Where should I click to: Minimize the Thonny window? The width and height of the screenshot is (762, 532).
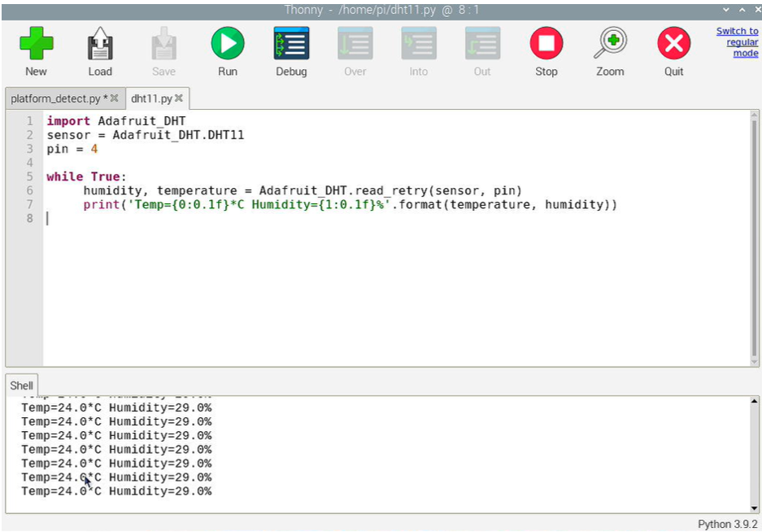(x=726, y=9)
